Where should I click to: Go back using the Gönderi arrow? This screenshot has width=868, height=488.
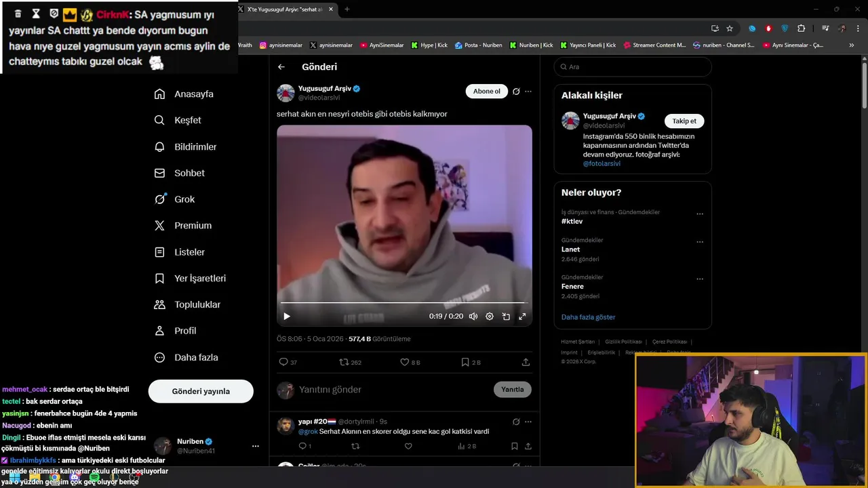pyautogui.click(x=281, y=67)
